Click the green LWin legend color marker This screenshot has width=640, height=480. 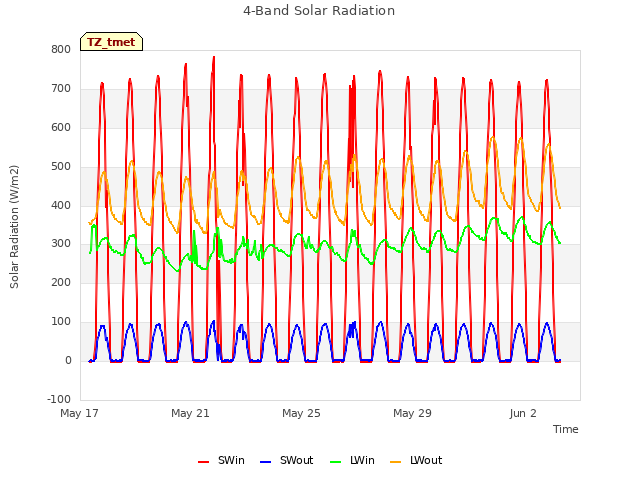(336, 462)
